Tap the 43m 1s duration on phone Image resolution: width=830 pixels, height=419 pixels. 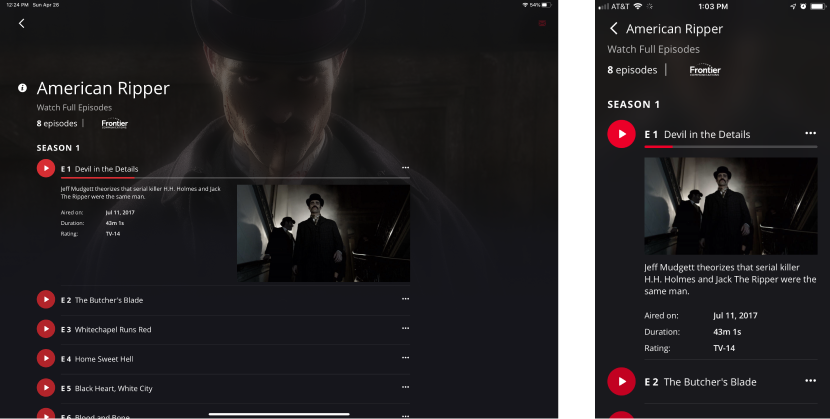727,332
